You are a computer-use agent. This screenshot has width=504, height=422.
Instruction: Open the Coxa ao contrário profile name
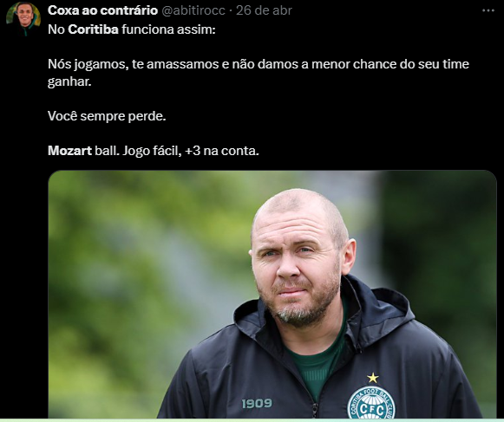tap(102, 10)
